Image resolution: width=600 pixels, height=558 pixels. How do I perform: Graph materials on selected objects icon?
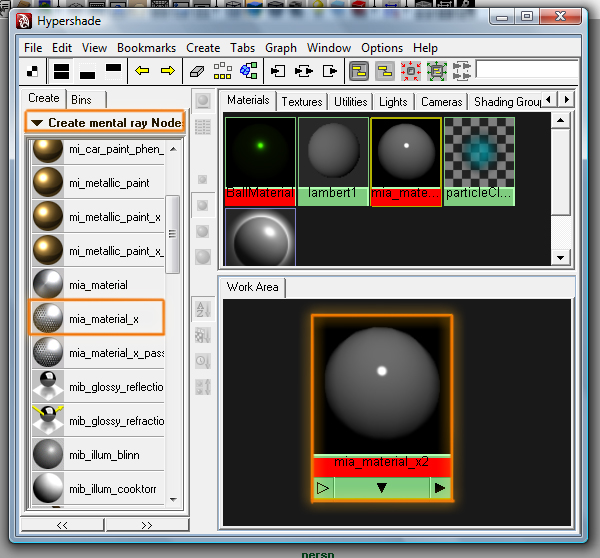[x=248, y=71]
